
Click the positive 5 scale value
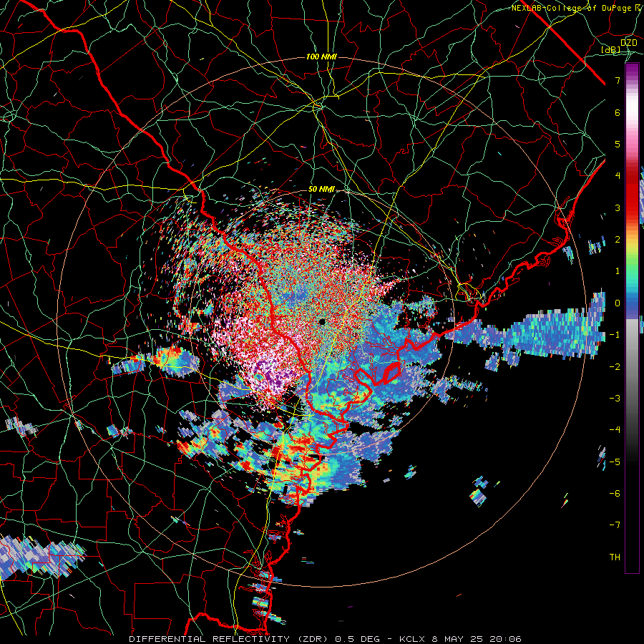click(x=618, y=144)
